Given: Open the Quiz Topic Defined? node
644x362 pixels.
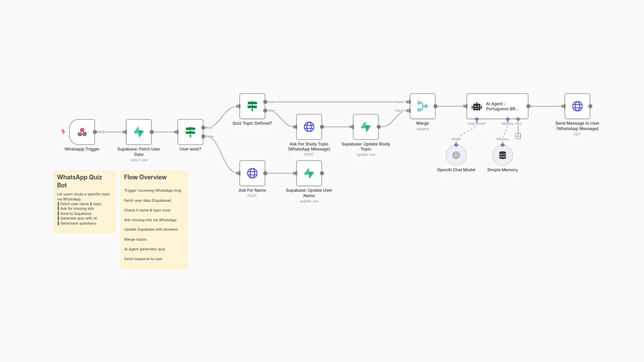Looking at the screenshot, I should (252, 106).
